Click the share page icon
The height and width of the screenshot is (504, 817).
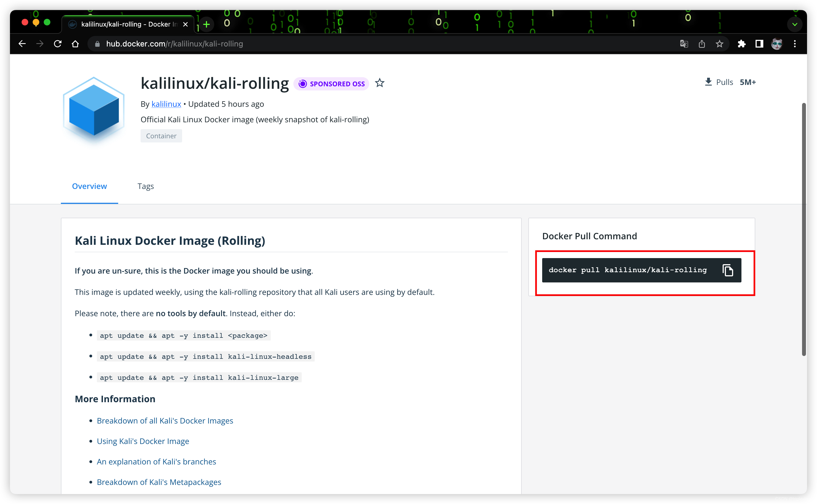click(x=702, y=44)
